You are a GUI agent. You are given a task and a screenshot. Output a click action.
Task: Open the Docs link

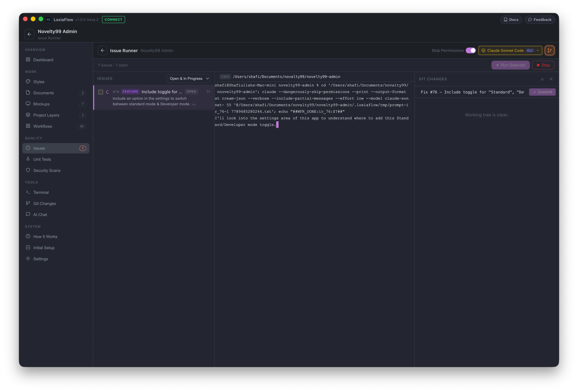coord(511,20)
